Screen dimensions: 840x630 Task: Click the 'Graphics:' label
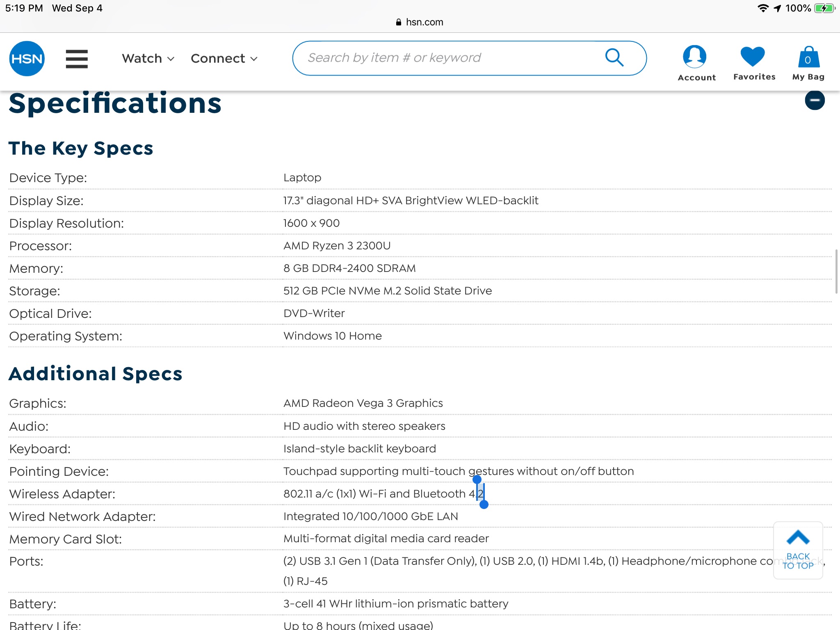tap(38, 403)
